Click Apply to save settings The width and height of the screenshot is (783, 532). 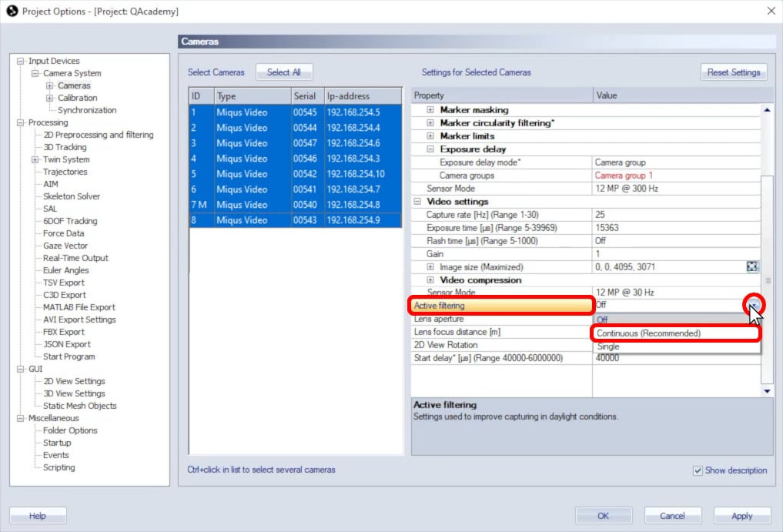click(741, 516)
